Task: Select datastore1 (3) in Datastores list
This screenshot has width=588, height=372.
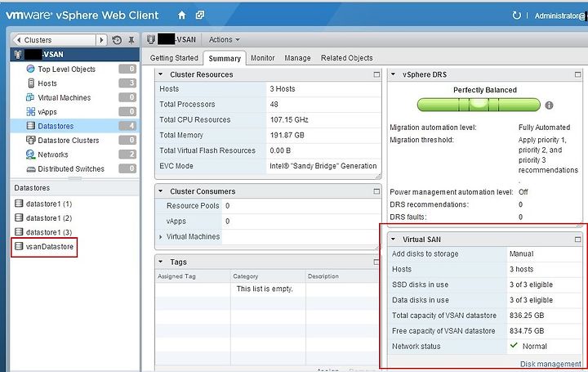Action: click(49, 232)
